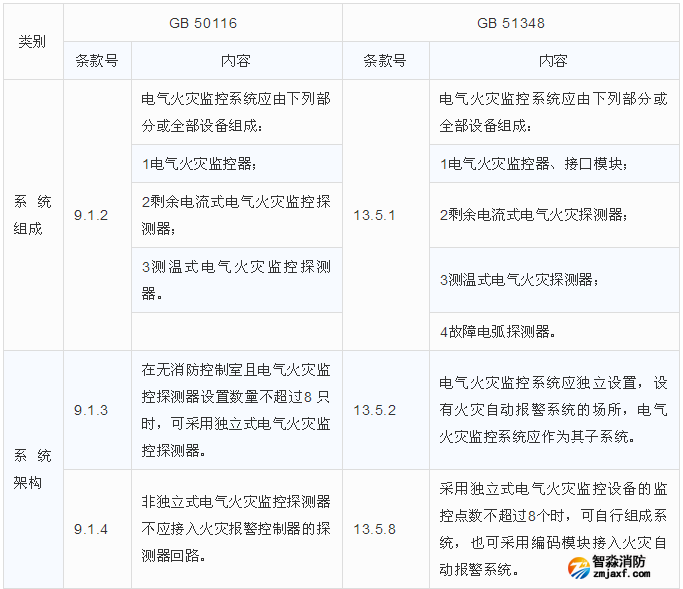Click clause number 13.5.2 cell
This screenshot has width=683, height=589.
pyautogui.click(x=386, y=410)
